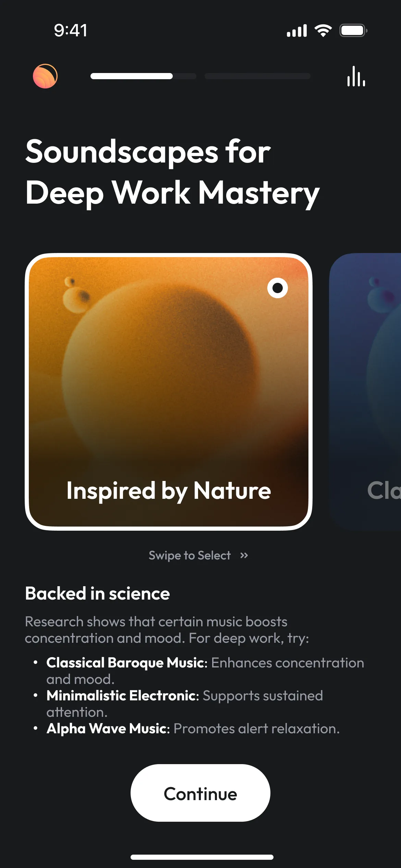This screenshot has width=401, height=868.
Task: Open the audio equalizer bars icon
Action: click(356, 76)
